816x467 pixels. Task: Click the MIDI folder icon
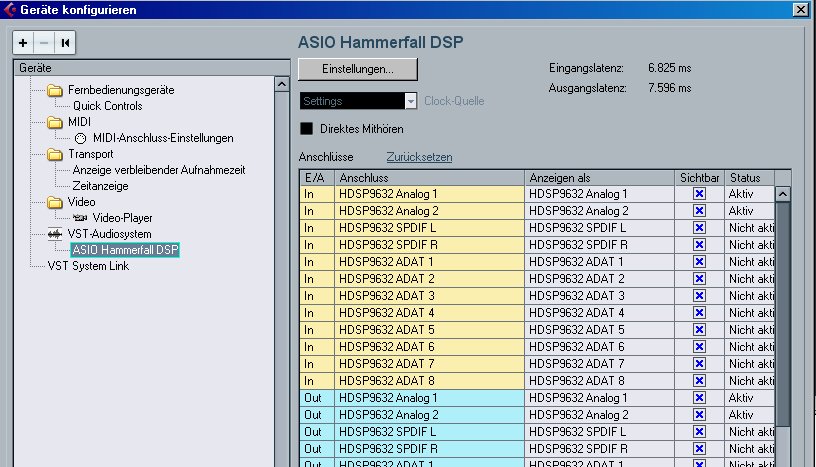[x=55, y=122]
